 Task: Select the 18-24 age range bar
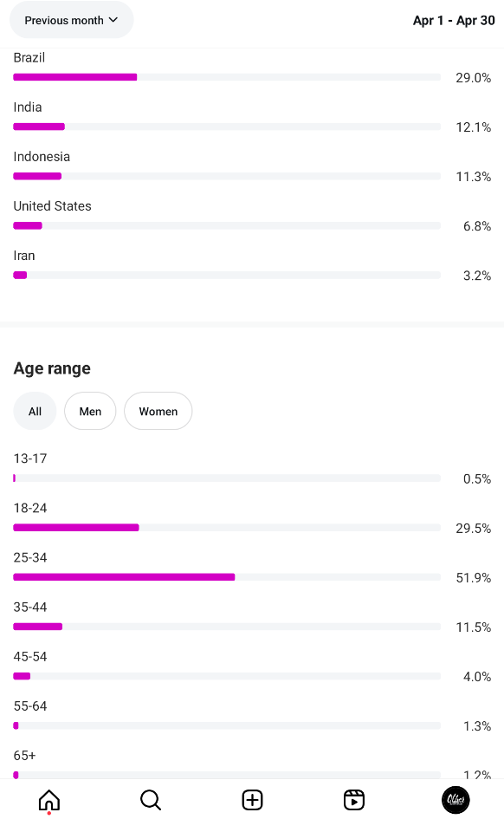(x=227, y=528)
